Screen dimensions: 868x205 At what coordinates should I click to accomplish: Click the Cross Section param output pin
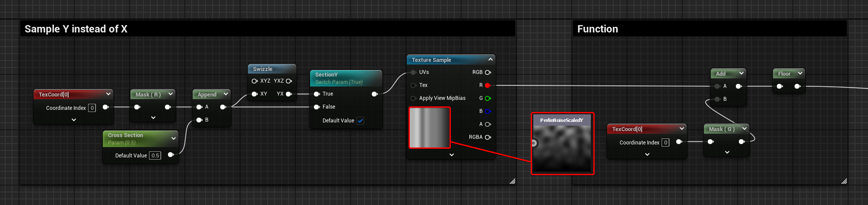click(x=171, y=155)
